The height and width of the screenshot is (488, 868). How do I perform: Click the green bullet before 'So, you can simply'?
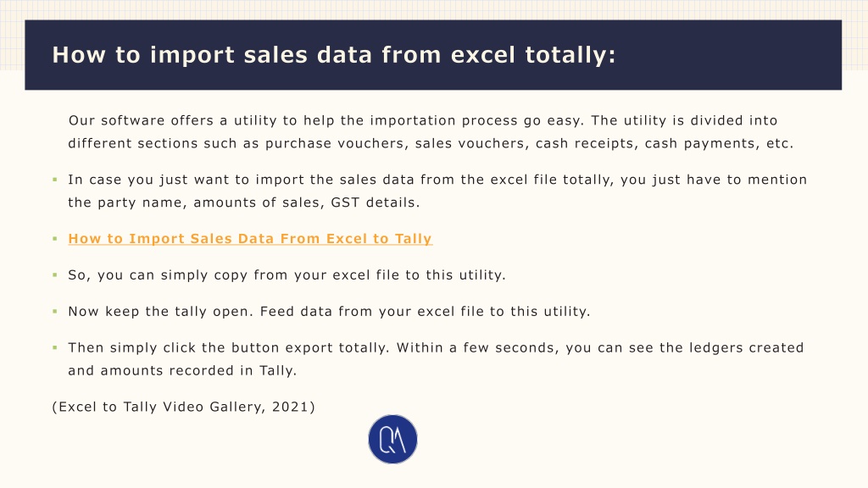click(55, 275)
